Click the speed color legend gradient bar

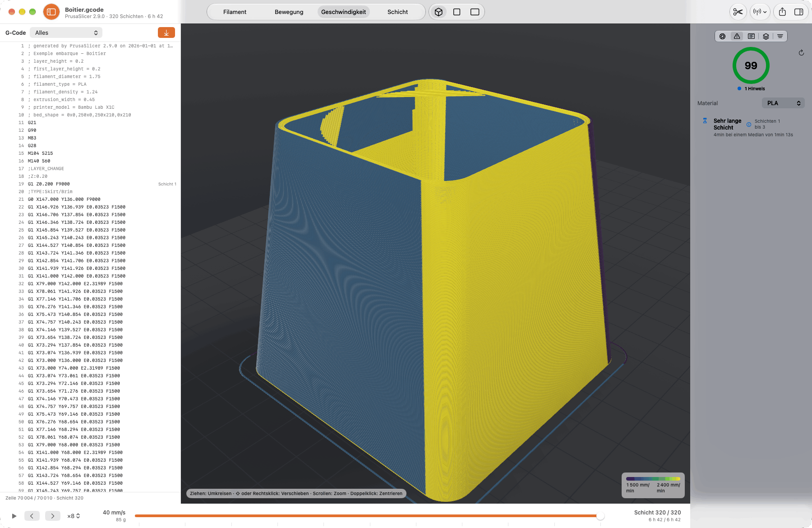(653, 479)
